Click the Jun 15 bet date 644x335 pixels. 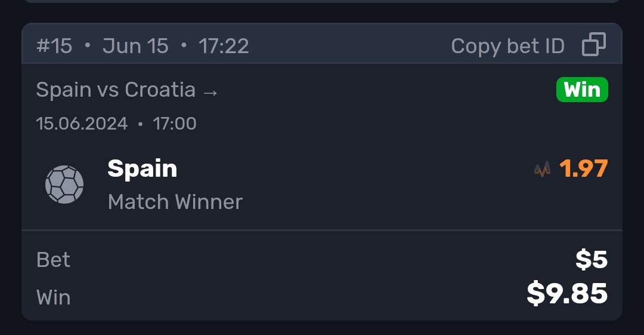click(135, 45)
